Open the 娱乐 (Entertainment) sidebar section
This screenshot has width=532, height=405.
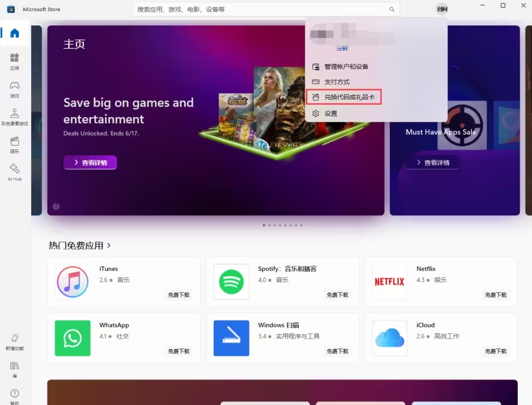(x=15, y=145)
